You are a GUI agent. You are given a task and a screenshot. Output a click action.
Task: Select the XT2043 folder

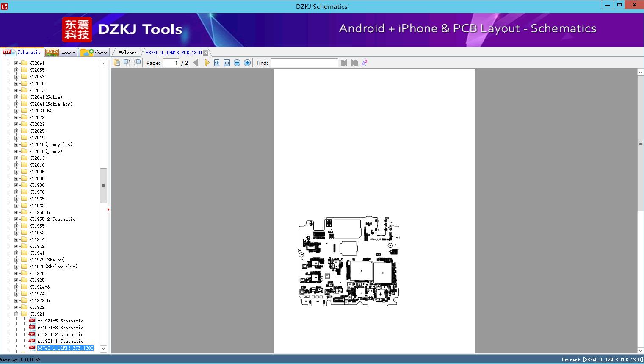click(x=37, y=90)
